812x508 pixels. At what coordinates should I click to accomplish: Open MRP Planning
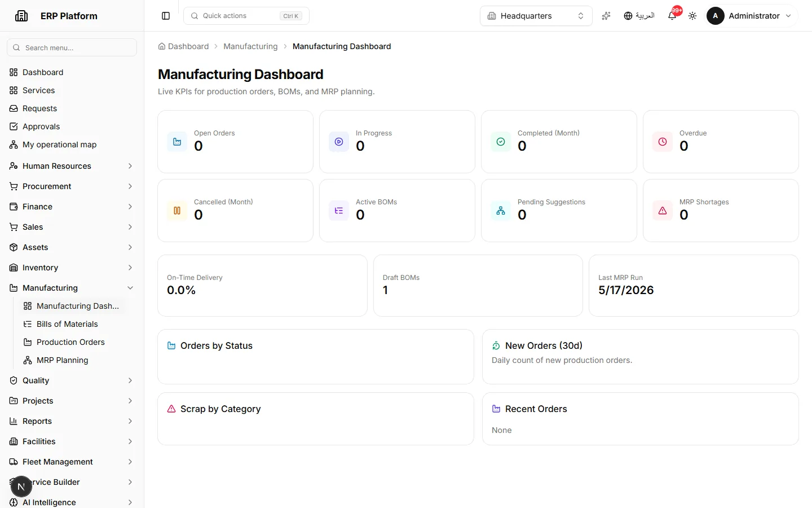72,360
